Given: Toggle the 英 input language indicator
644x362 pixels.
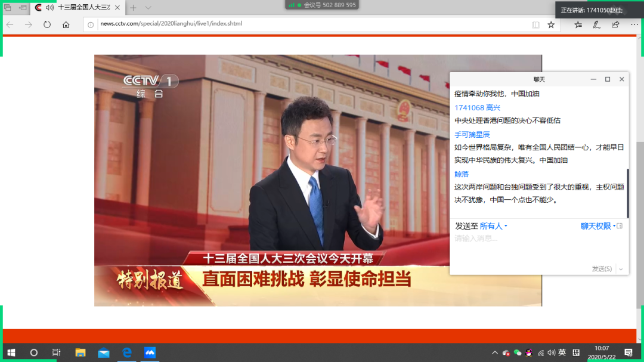Looking at the screenshot, I should point(562,352).
